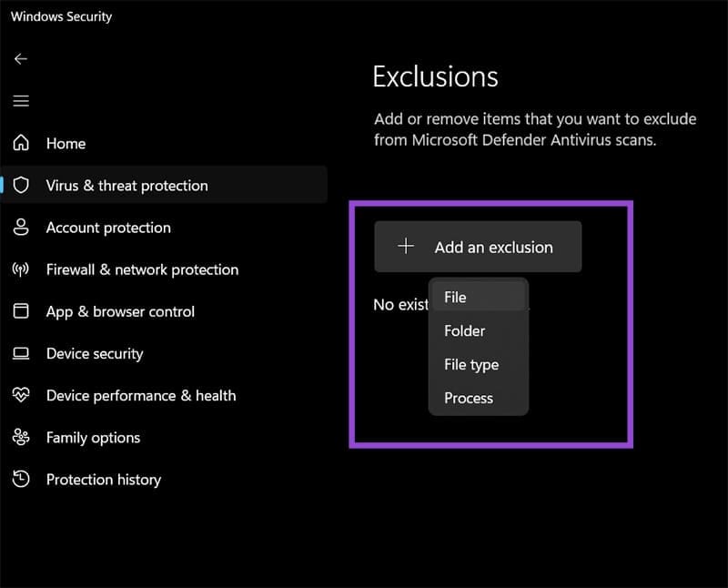728x588 pixels.
Task: Click the plus icon on Add an exclusion
Action: [x=407, y=247]
